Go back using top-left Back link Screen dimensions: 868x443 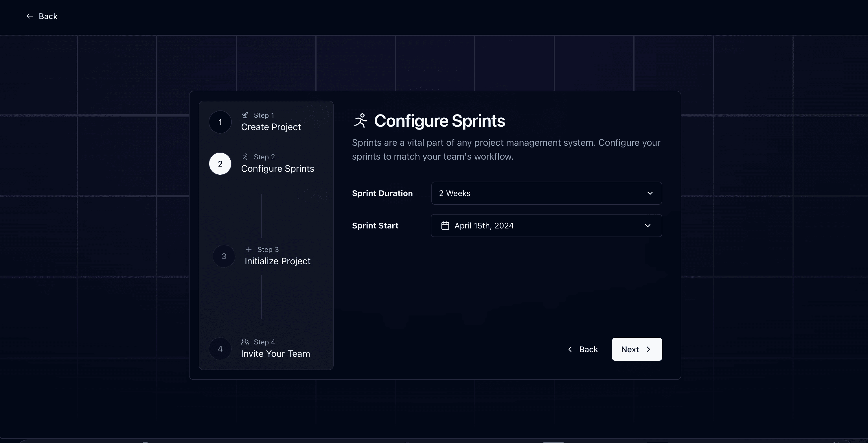tap(42, 16)
